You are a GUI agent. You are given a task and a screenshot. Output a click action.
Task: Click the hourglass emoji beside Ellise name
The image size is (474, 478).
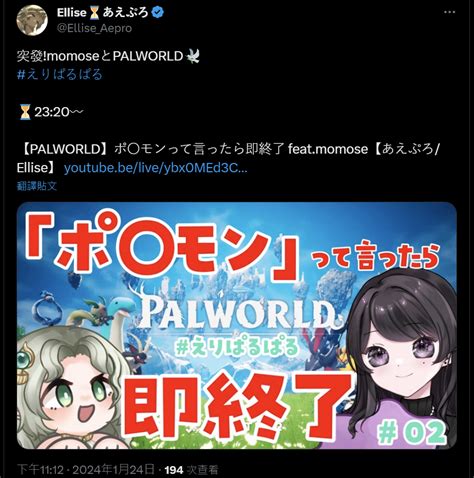tap(94, 13)
